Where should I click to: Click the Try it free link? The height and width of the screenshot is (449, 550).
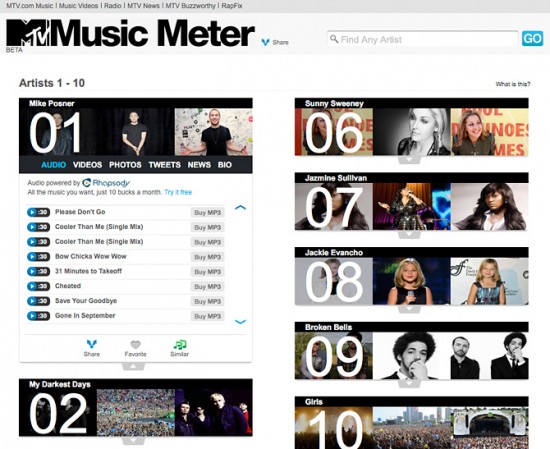(178, 192)
